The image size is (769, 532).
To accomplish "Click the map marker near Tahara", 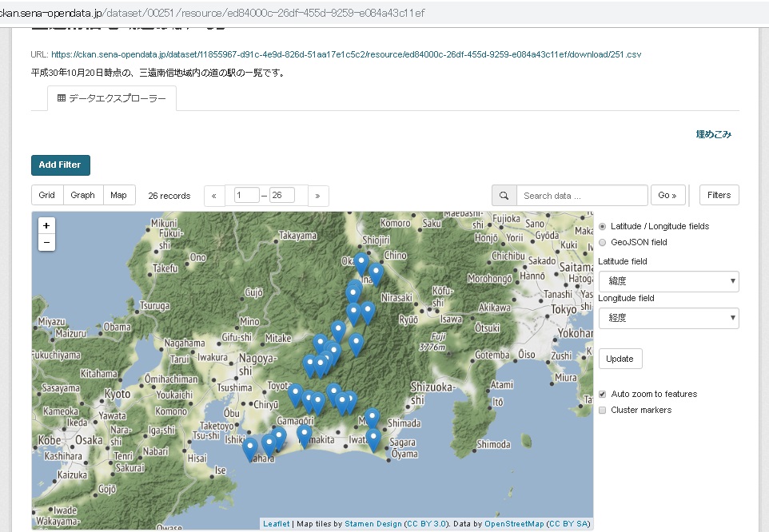I will click(x=250, y=447).
